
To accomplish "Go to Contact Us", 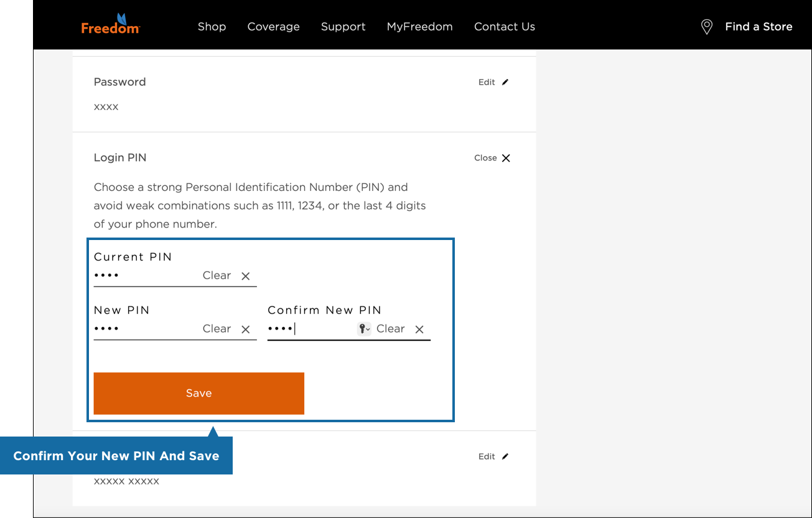I will [505, 27].
